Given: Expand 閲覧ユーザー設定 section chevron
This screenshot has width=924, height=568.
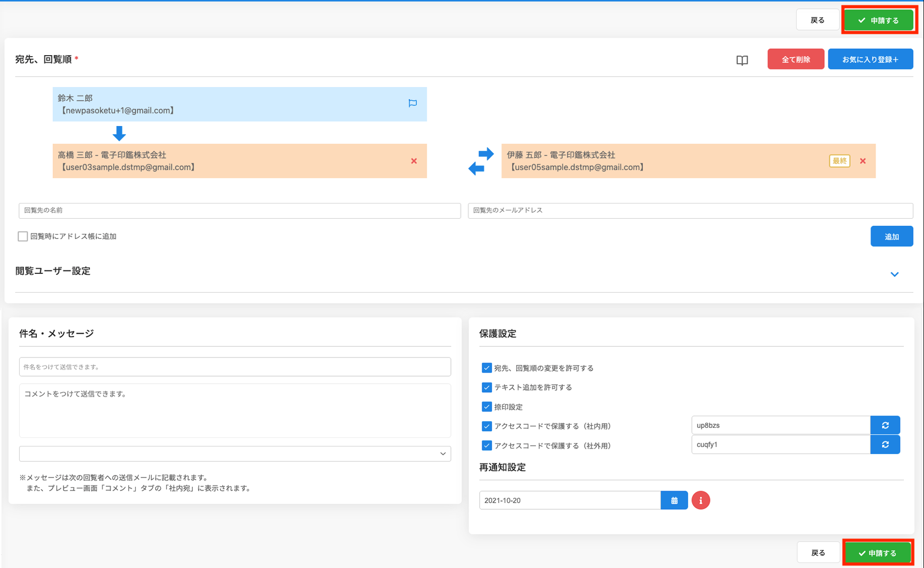Looking at the screenshot, I should 895,274.
